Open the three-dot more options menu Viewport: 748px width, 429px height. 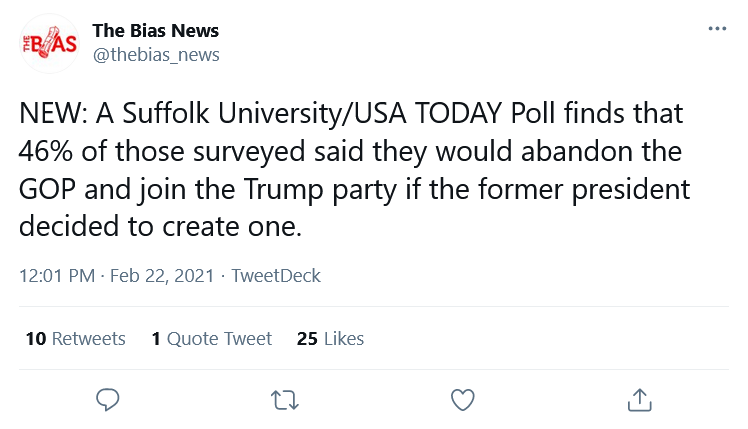[717, 29]
